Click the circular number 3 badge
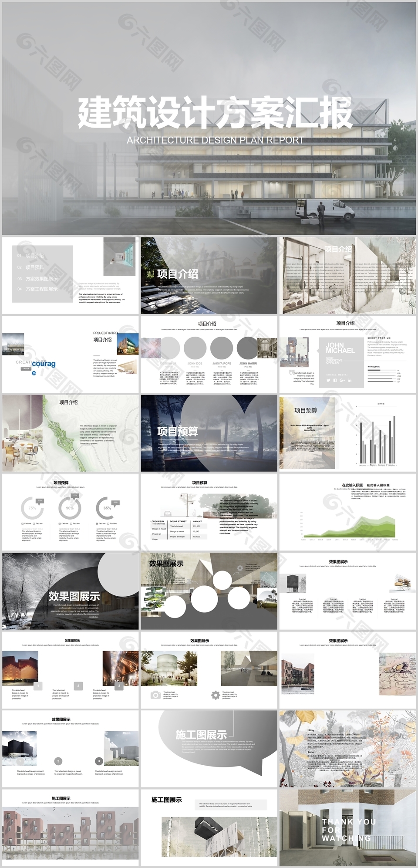 point(99,761)
